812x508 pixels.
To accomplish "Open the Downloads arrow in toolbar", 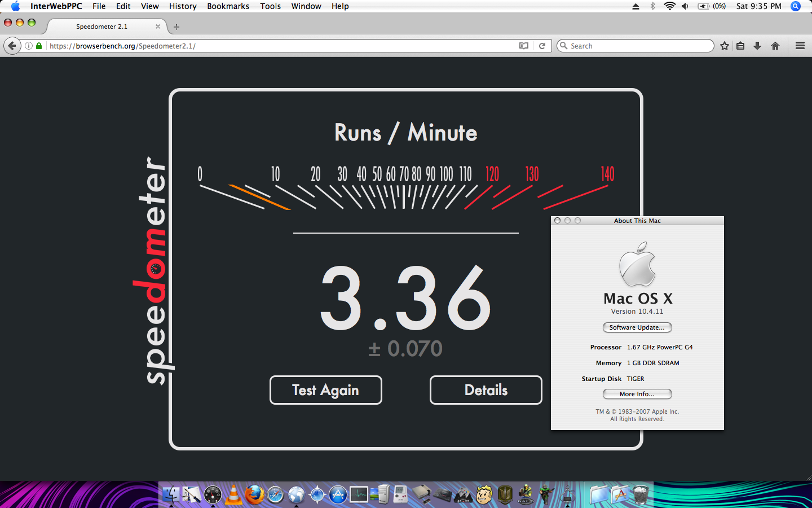I will pos(757,46).
